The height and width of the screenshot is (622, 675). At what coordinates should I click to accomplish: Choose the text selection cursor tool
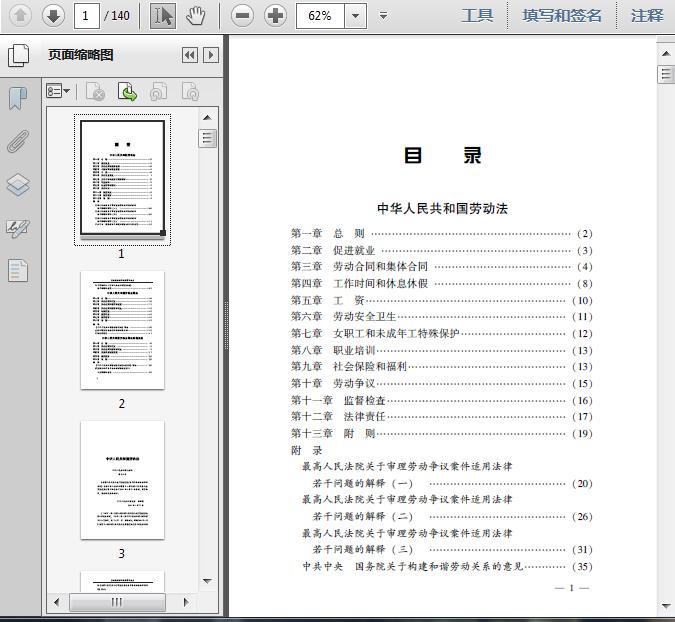[x=163, y=16]
